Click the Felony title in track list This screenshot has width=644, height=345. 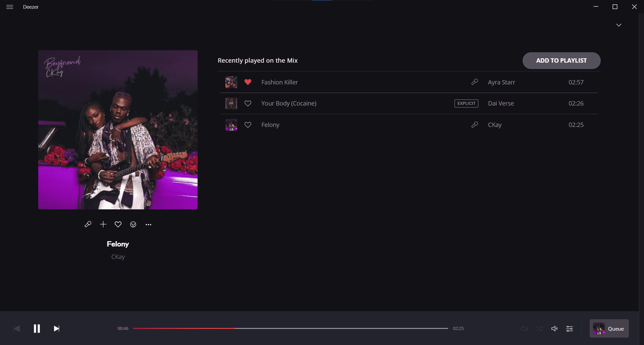point(270,125)
